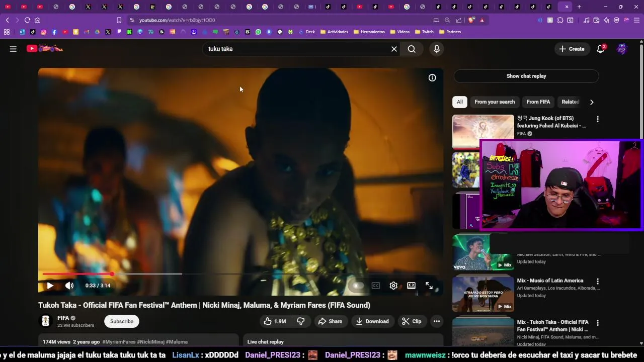Open Videos bookmarks folder

coord(400,32)
